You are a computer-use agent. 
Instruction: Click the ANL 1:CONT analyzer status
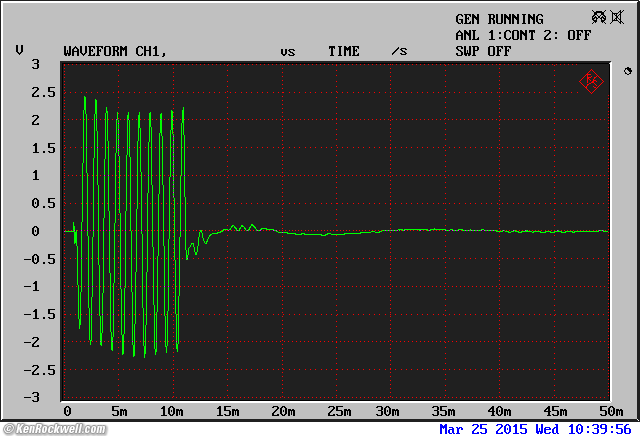click(496, 36)
